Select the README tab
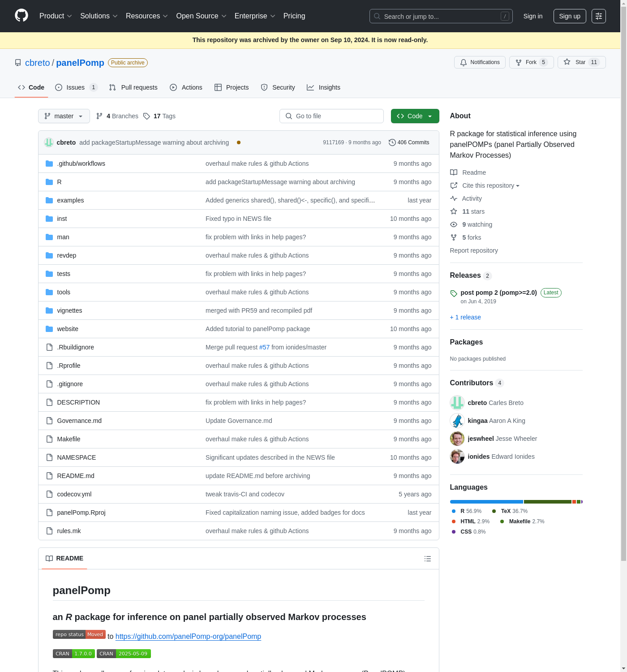 (64, 558)
